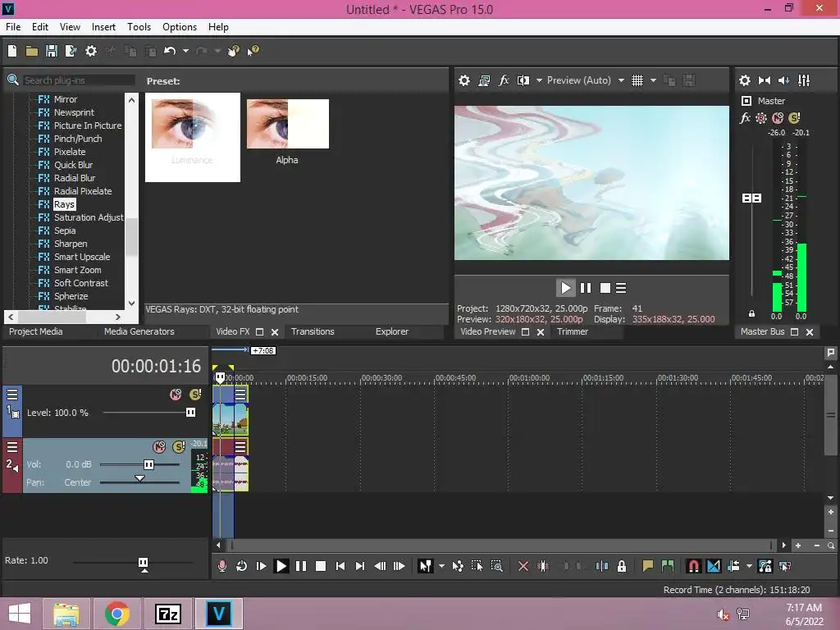Open Master automation settings icon
This screenshot has width=840, height=630.
click(x=760, y=118)
